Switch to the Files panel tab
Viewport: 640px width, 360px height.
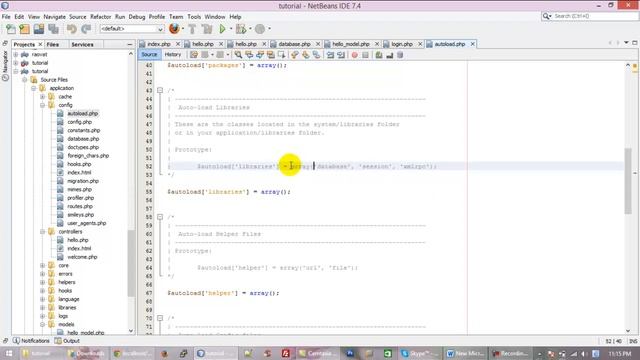coord(53,44)
